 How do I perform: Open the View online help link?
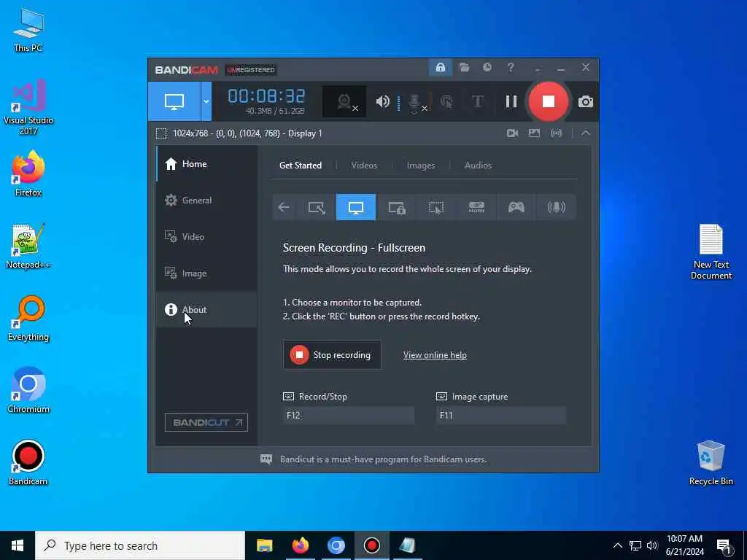point(435,355)
